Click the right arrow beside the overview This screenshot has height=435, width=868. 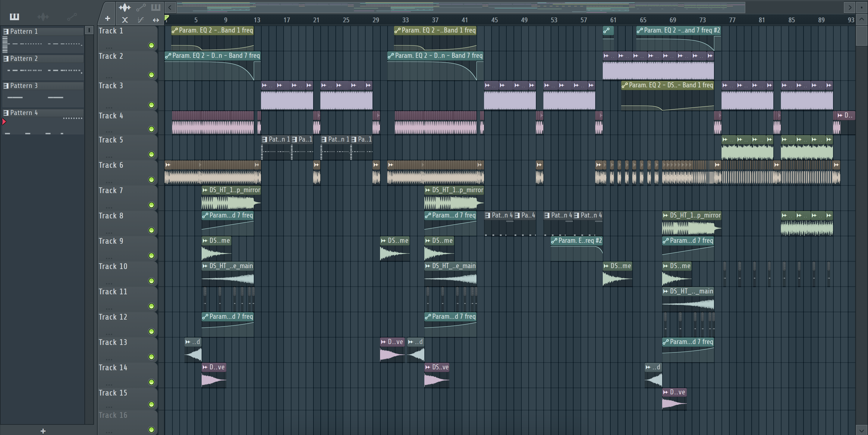[850, 7]
